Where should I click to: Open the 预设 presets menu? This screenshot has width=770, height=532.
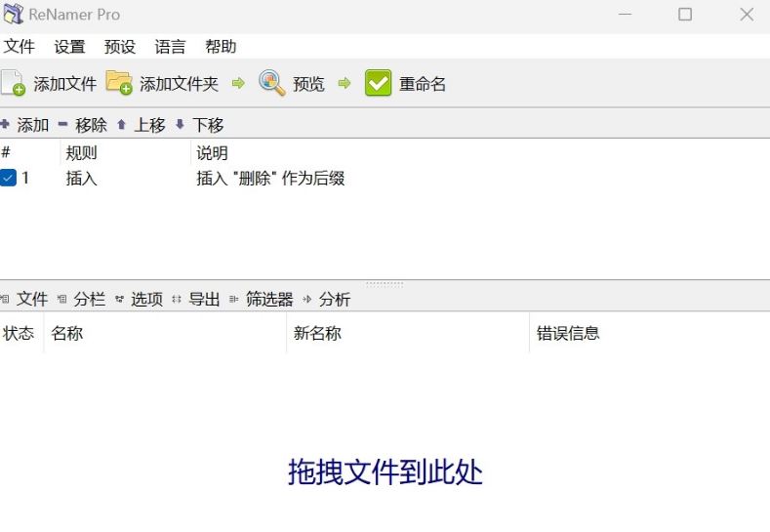[x=120, y=47]
